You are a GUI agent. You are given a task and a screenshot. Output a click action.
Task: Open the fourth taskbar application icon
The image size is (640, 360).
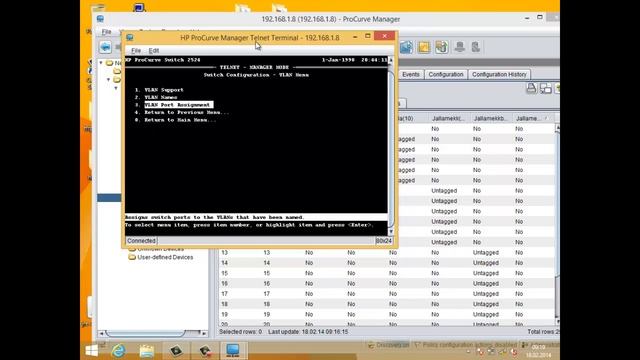[x=176, y=351]
